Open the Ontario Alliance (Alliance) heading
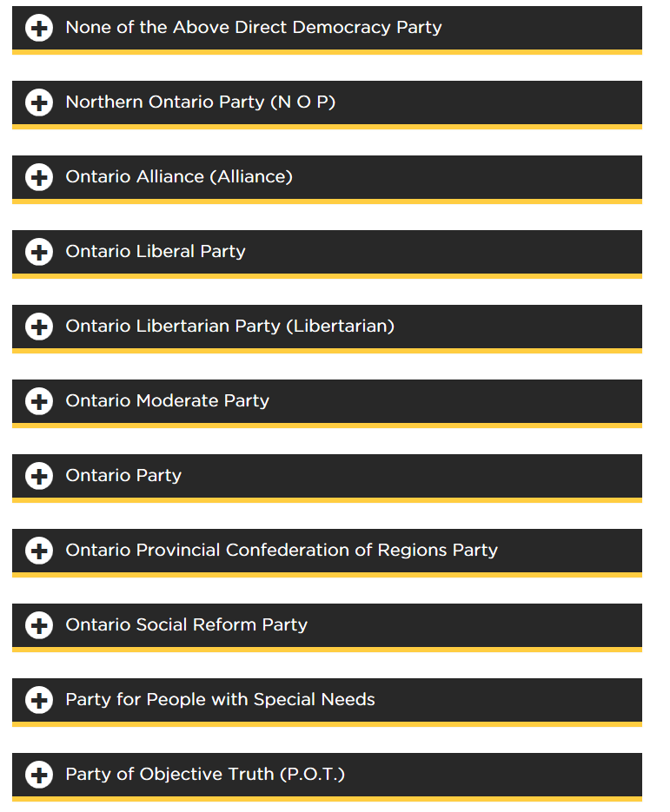Screen dimensions: 670x812 (179, 177)
